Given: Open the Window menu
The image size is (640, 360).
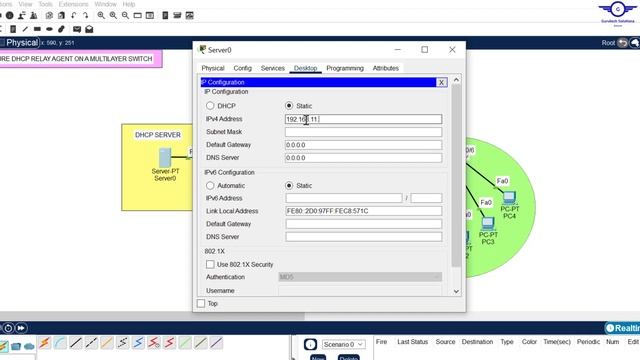Looking at the screenshot, I should 105,4.
